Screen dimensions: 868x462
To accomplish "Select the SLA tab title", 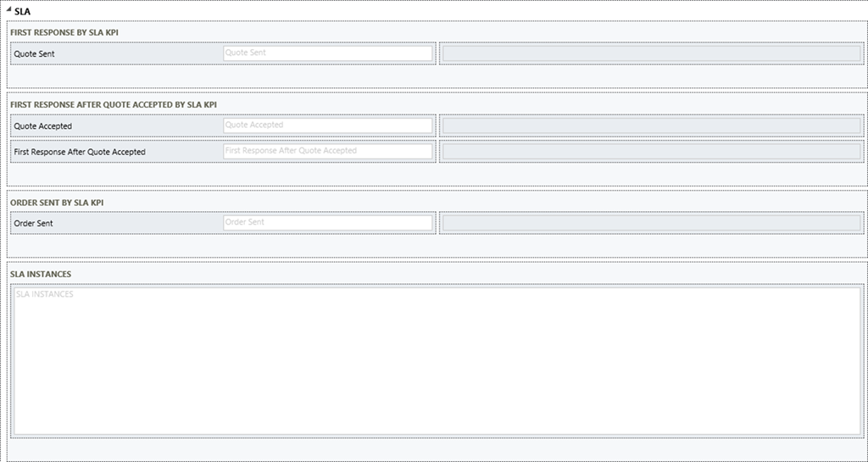I will [x=23, y=11].
